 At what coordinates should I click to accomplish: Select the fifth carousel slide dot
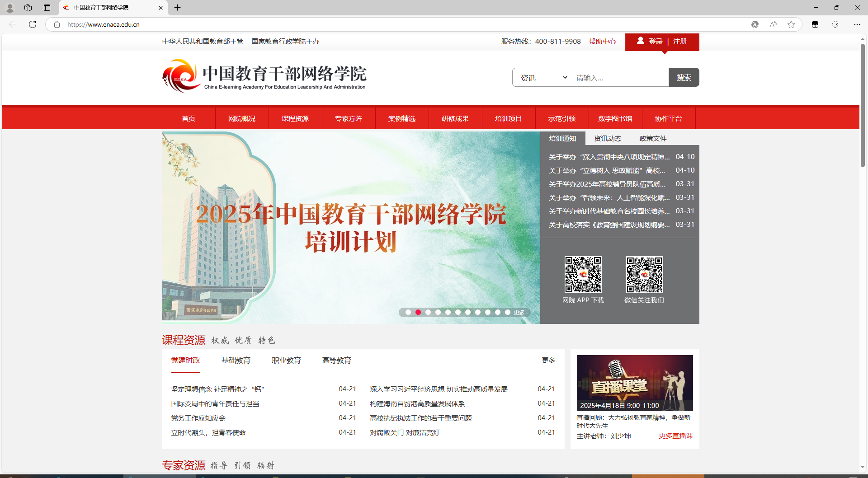448,312
